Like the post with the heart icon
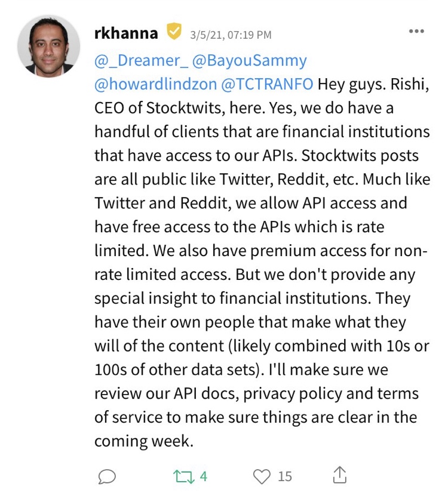The width and height of the screenshot is (448, 502). click(x=262, y=477)
